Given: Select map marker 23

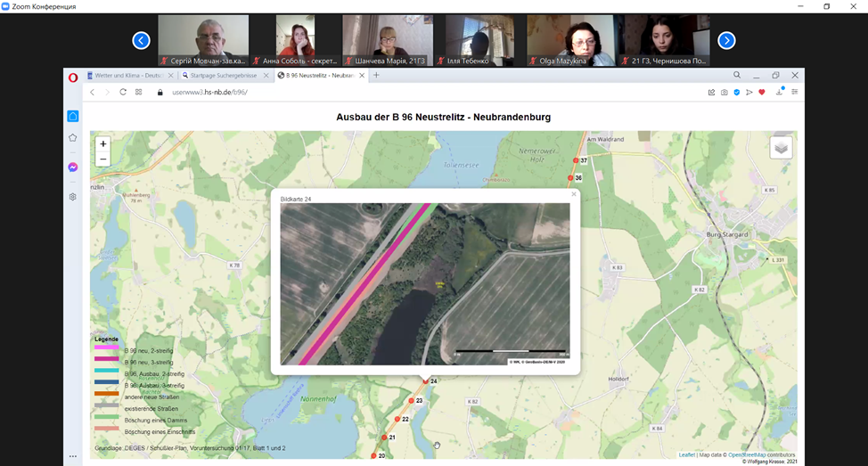Looking at the screenshot, I should (x=412, y=401).
